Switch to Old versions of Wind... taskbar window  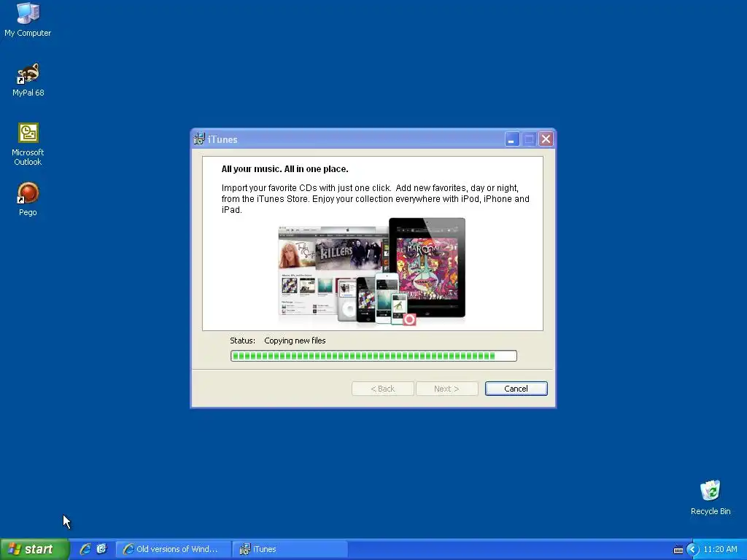pos(174,549)
